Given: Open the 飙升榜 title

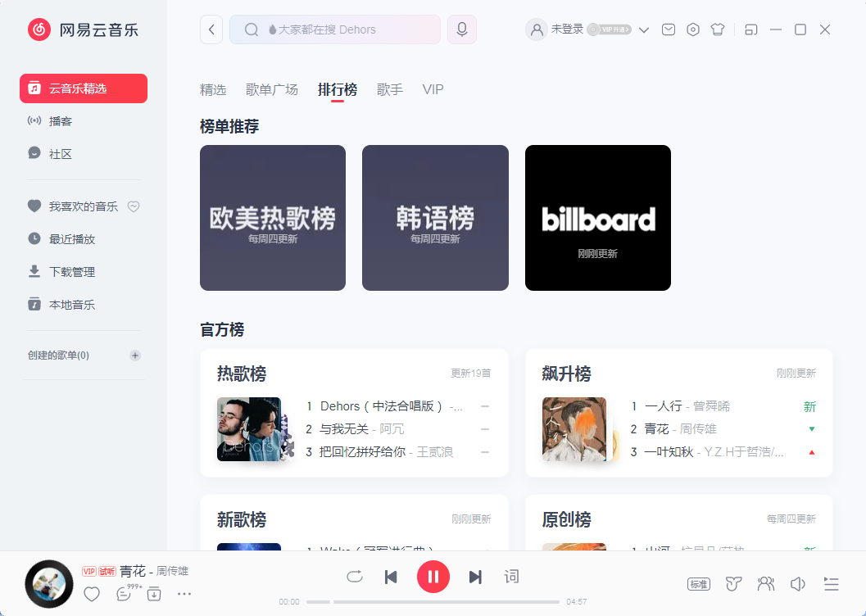Looking at the screenshot, I should (567, 374).
